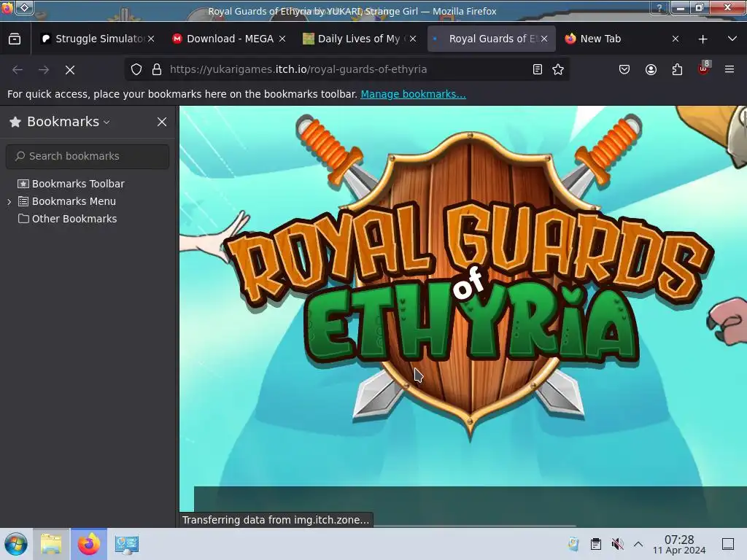Close the Daily Lives tab
The width and height of the screenshot is (747, 560).
coord(413,39)
